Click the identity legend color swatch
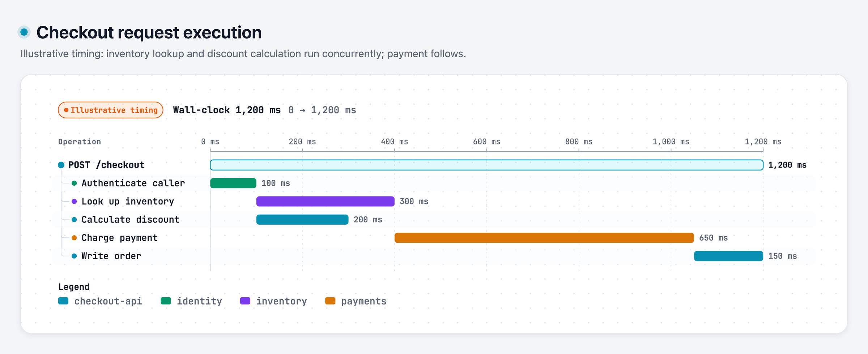The height and width of the screenshot is (354, 868). 166,301
